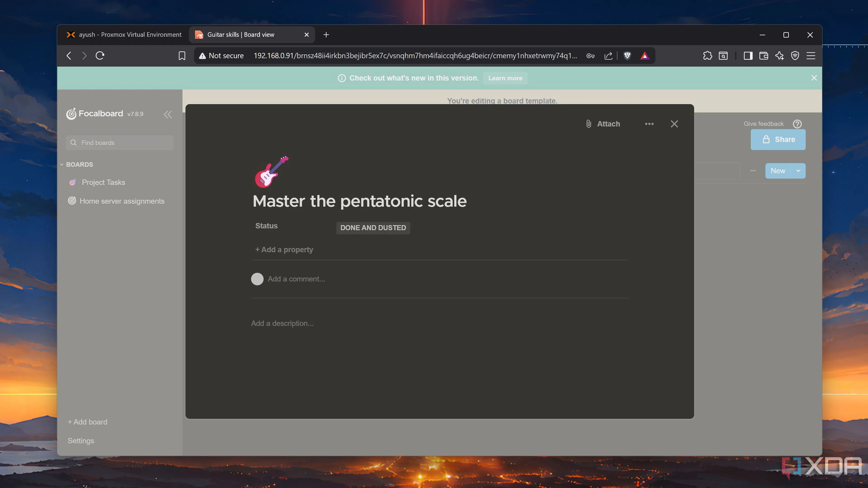Click the New card button
Viewport: 868px width, 488px height.
[778, 171]
